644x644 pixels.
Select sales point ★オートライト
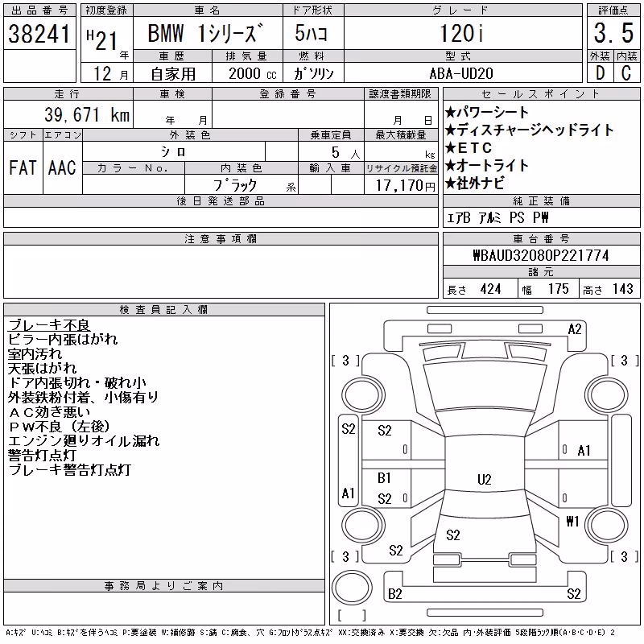[487, 166]
